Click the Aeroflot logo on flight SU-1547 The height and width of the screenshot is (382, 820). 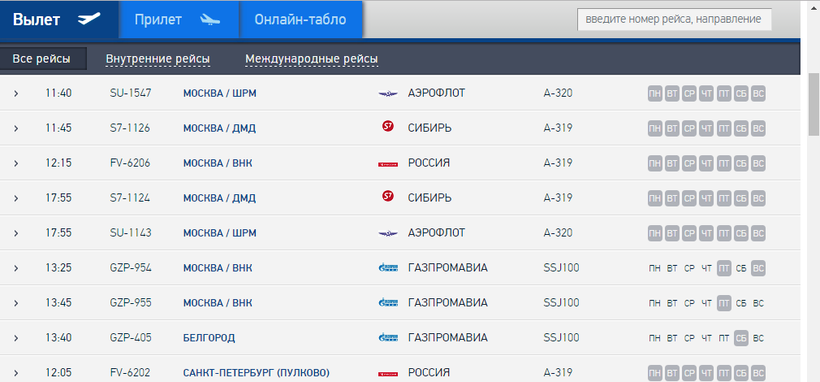click(388, 94)
